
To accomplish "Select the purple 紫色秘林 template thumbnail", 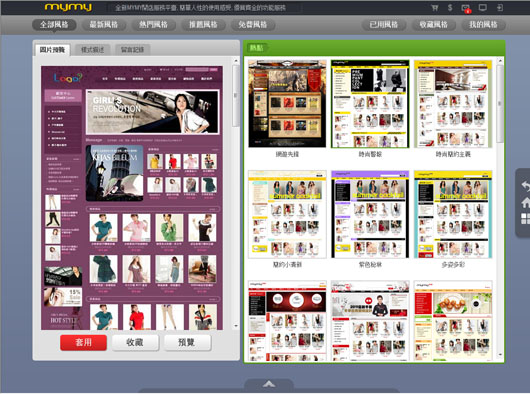I will (x=370, y=214).
